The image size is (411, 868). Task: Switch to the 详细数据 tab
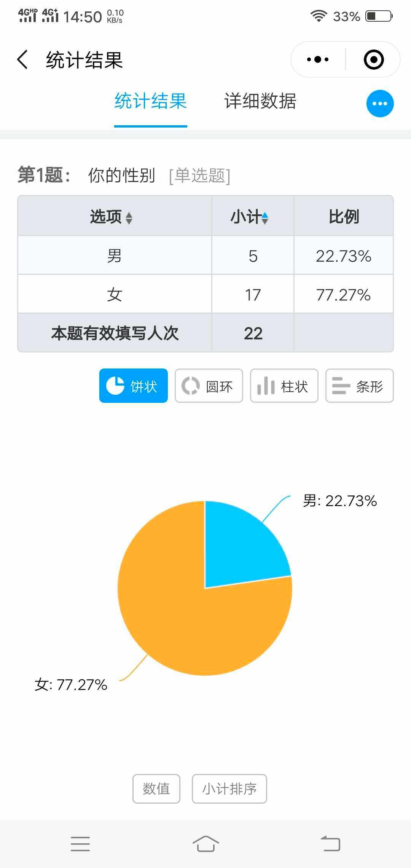click(260, 101)
